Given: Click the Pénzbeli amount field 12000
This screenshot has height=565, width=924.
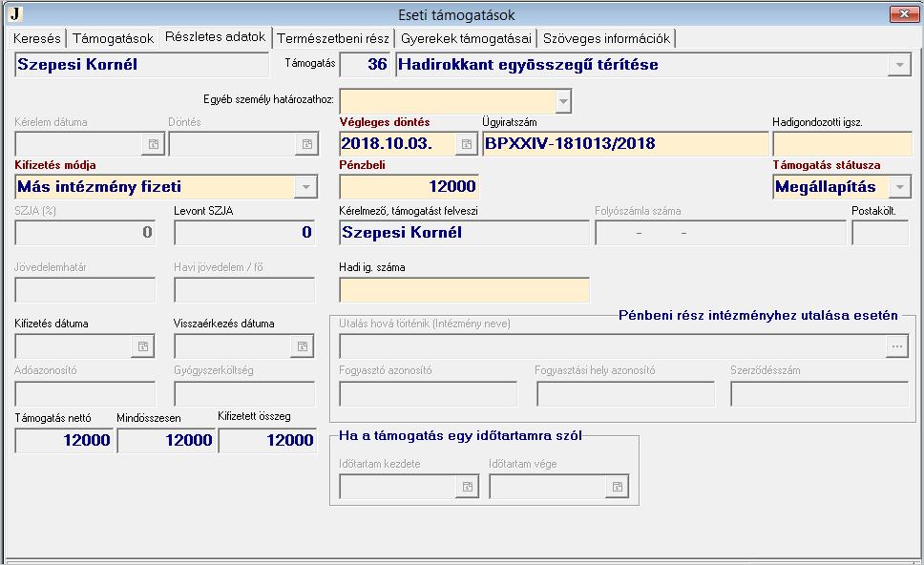Looking at the screenshot, I should click(409, 187).
